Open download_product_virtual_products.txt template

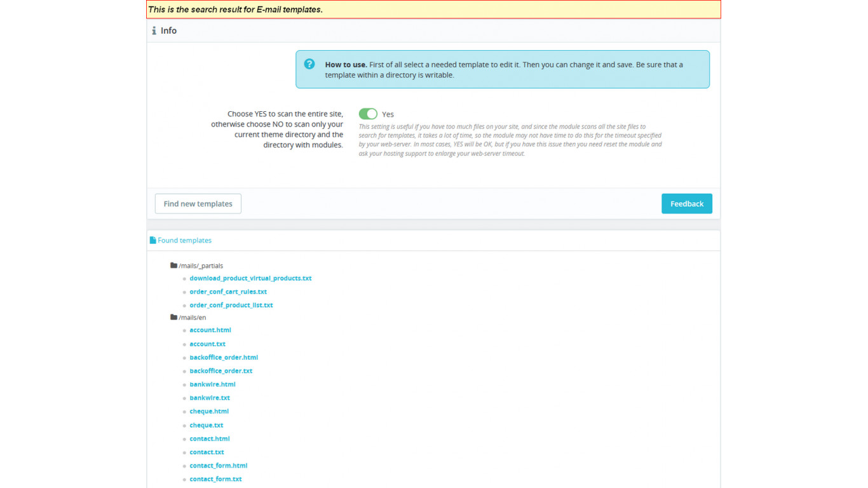click(x=250, y=278)
